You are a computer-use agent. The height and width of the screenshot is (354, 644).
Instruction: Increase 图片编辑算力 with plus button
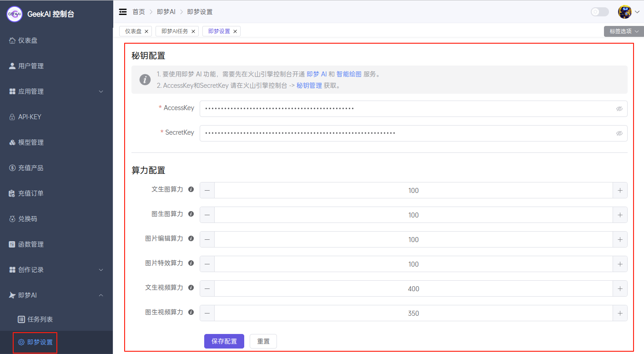click(x=620, y=239)
